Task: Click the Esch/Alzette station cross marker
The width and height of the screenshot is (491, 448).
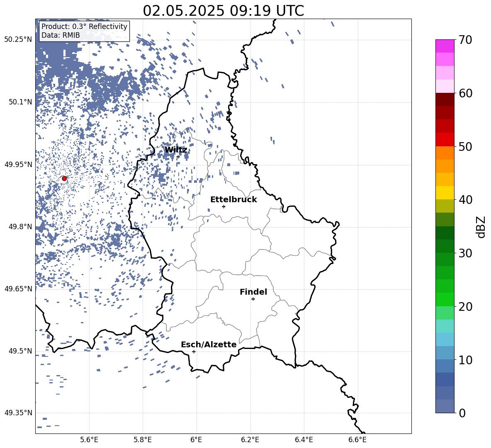Action: tap(194, 351)
